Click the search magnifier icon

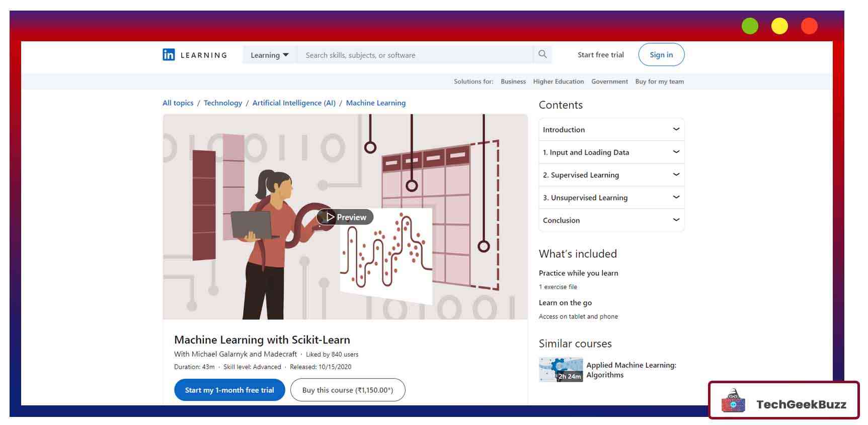click(542, 54)
